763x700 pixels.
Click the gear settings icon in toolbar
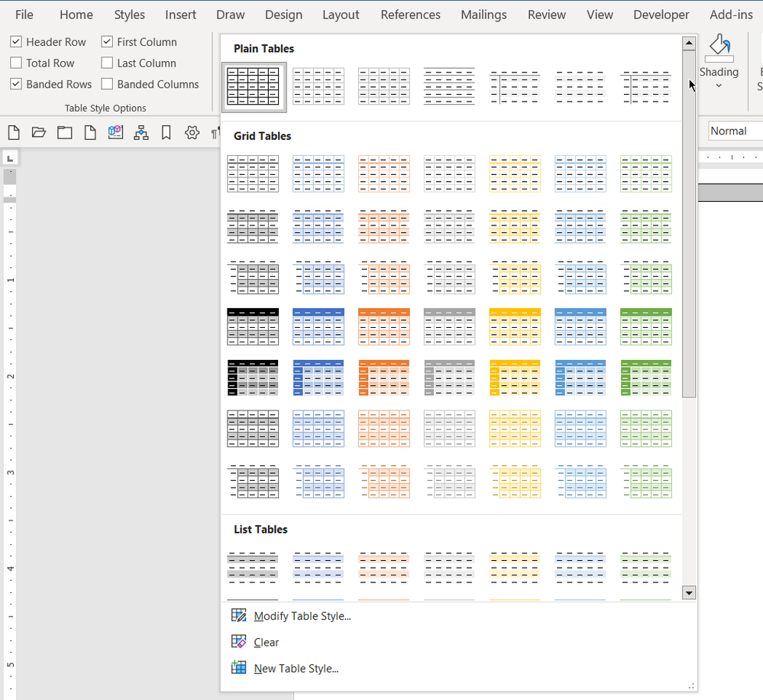(x=192, y=132)
